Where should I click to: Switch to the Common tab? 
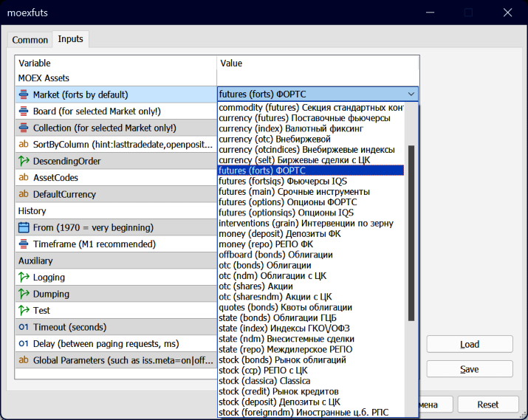[30, 40]
